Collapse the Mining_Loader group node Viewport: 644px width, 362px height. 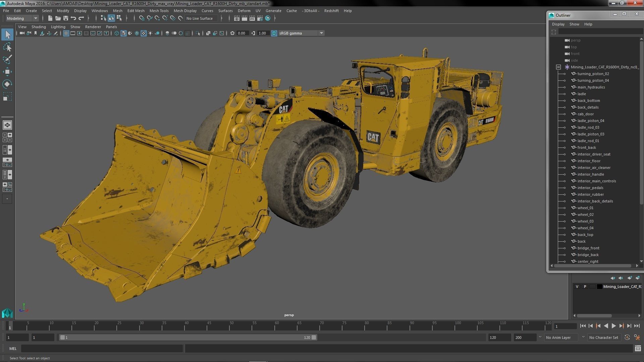pos(558,67)
